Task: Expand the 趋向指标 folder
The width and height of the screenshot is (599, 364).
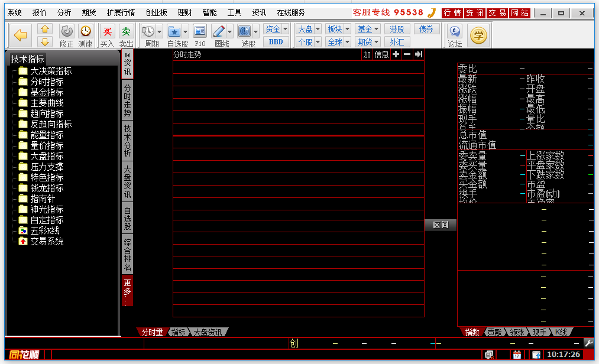Action: 47,113
